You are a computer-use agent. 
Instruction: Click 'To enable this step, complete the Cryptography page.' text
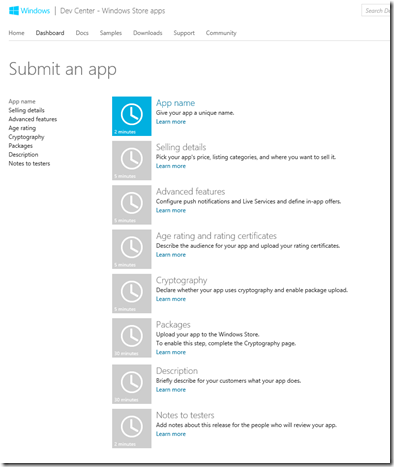pos(226,344)
